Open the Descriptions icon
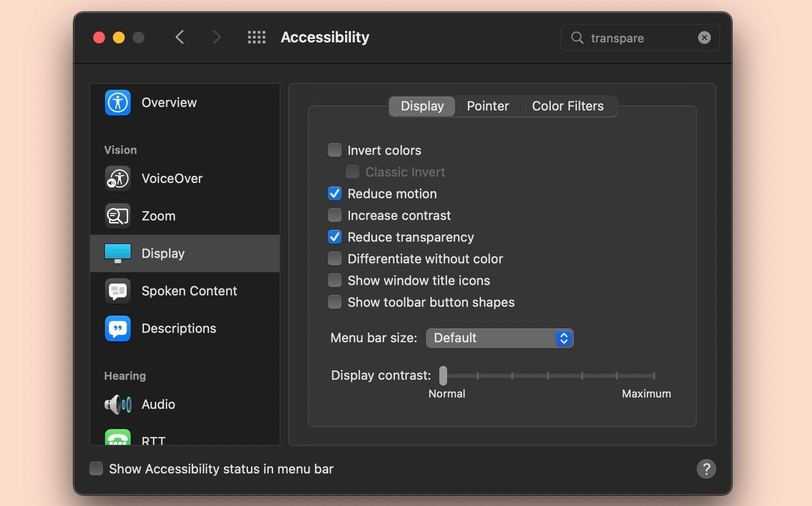812x506 pixels. [x=118, y=328]
